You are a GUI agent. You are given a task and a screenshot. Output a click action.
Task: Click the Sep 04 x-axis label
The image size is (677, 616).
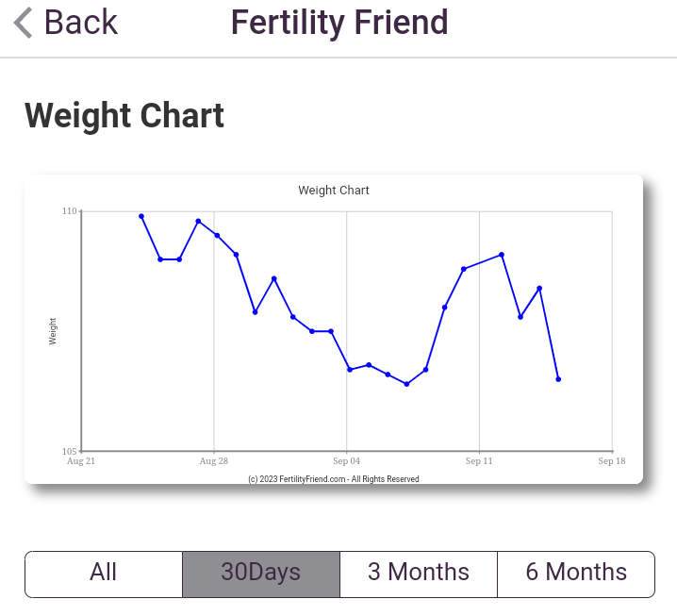pyautogui.click(x=347, y=461)
